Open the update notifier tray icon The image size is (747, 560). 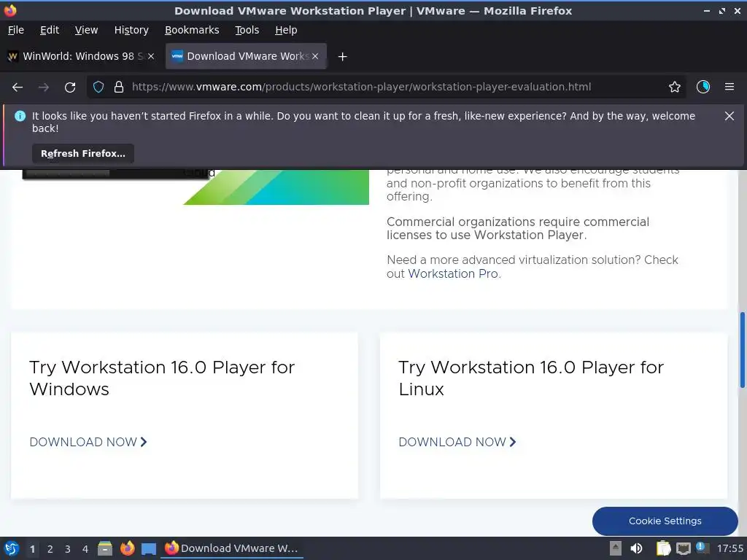pos(703,548)
